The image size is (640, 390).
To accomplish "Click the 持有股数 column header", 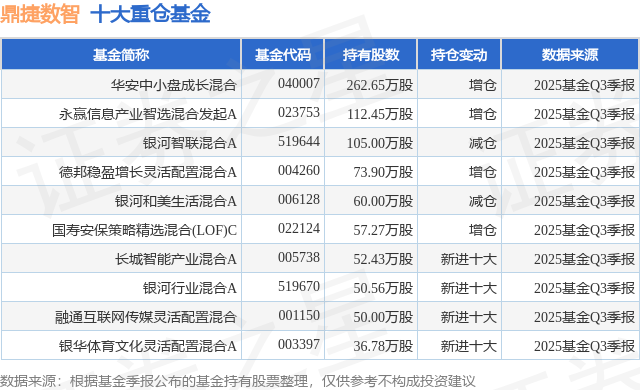I will coord(371,55).
